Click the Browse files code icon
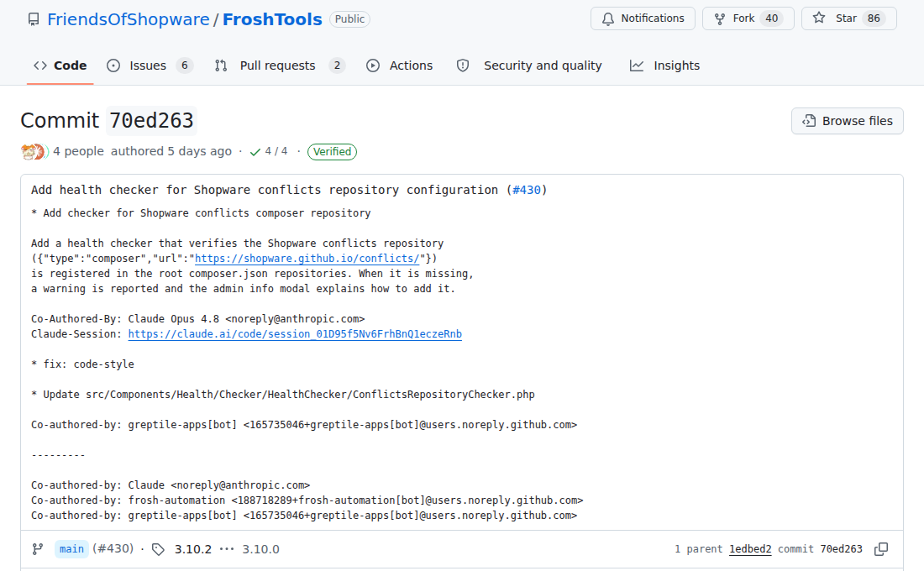The width and height of the screenshot is (924, 571). click(809, 121)
